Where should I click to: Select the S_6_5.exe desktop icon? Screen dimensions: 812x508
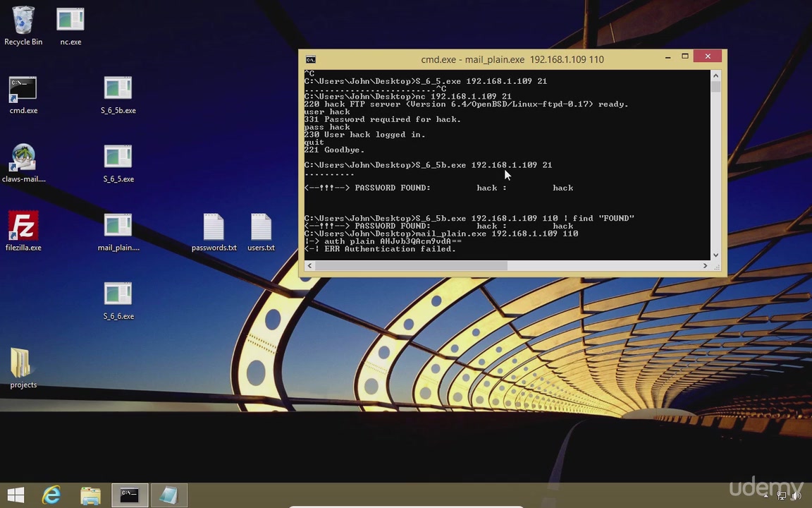118,163
